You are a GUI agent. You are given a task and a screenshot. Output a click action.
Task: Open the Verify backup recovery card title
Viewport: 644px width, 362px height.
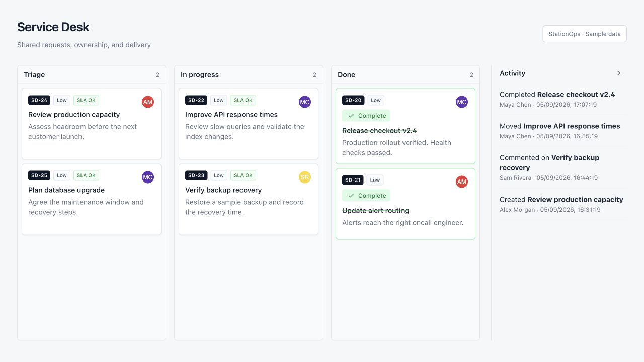click(x=223, y=190)
